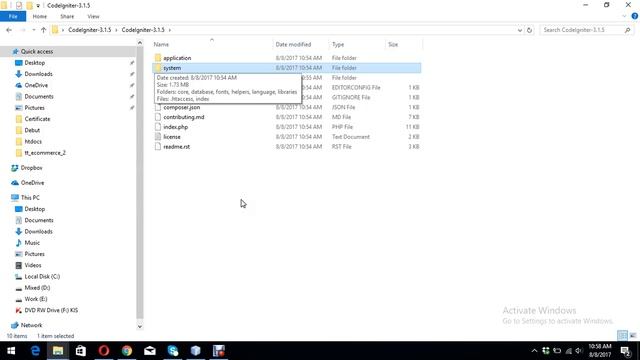
Task: Show hidden system tray icons
Action: tap(534, 351)
